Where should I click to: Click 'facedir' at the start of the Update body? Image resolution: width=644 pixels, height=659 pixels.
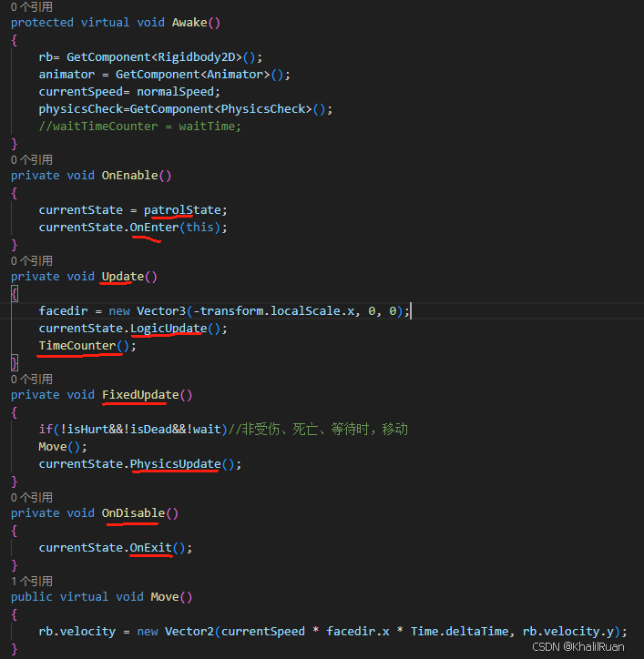63,311
